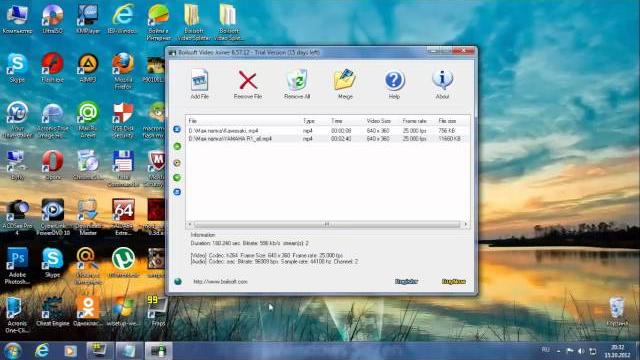
Task: Click the right arrow of list scrollbar
Action: pyautogui.click(x=465, y=224)
